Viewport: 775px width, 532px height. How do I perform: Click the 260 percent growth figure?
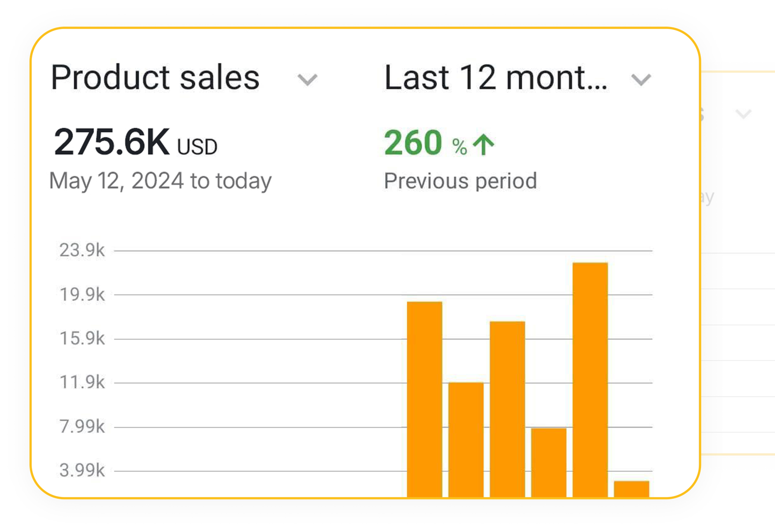413,143
